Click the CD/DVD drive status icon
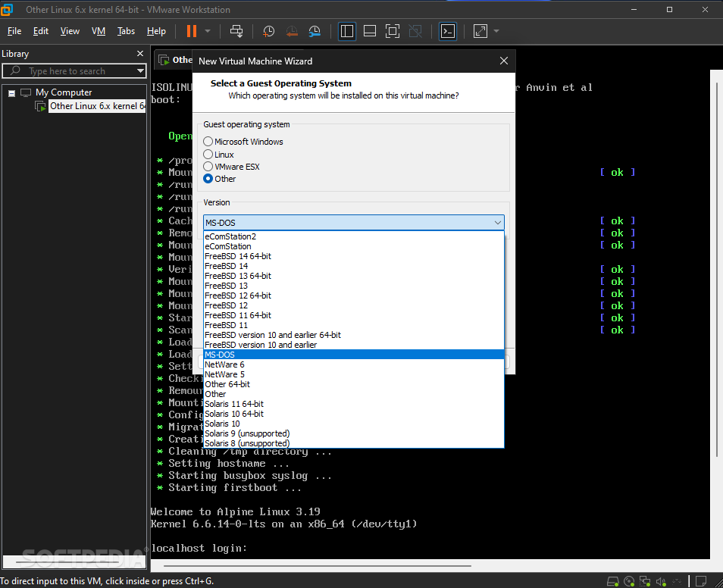 pyautogui.click(x=629, y=581)
